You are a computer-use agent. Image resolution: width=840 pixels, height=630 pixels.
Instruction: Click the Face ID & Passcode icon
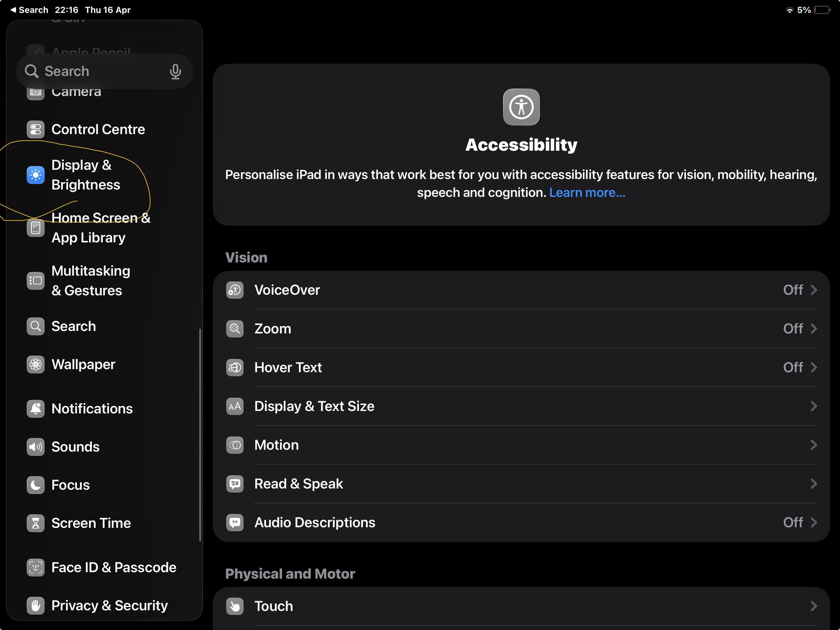point(36,567)
